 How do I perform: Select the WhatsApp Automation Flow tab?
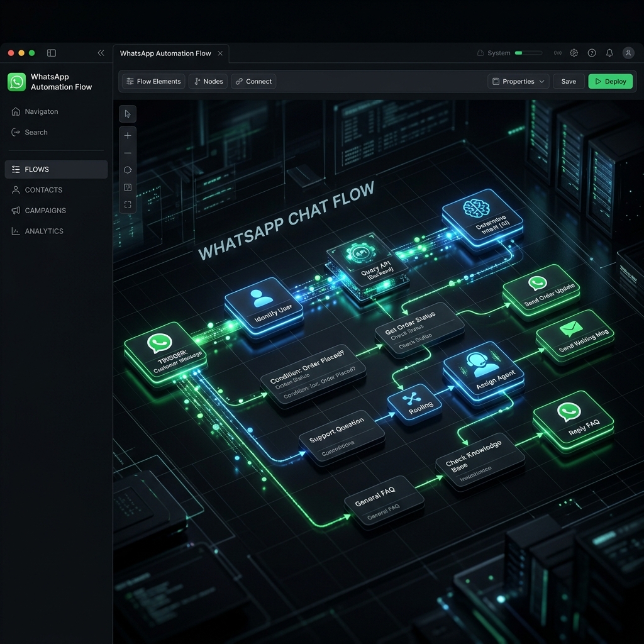[x=171, y=53]
